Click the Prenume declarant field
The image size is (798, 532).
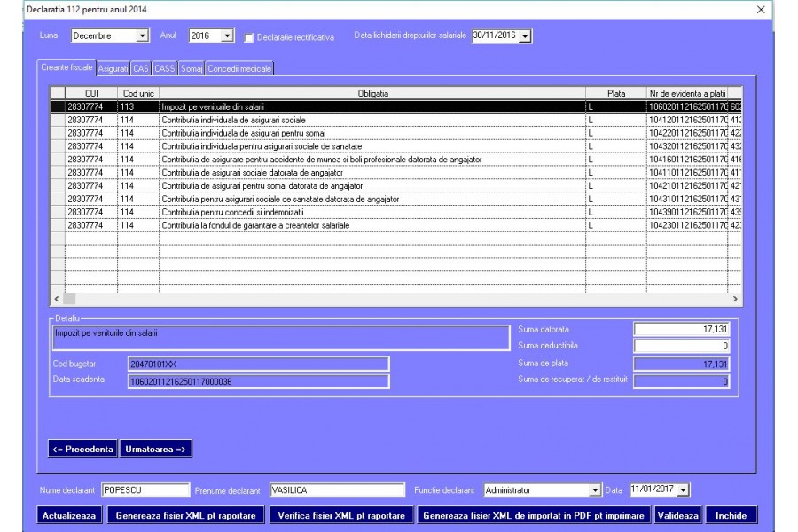click(337, 489)
